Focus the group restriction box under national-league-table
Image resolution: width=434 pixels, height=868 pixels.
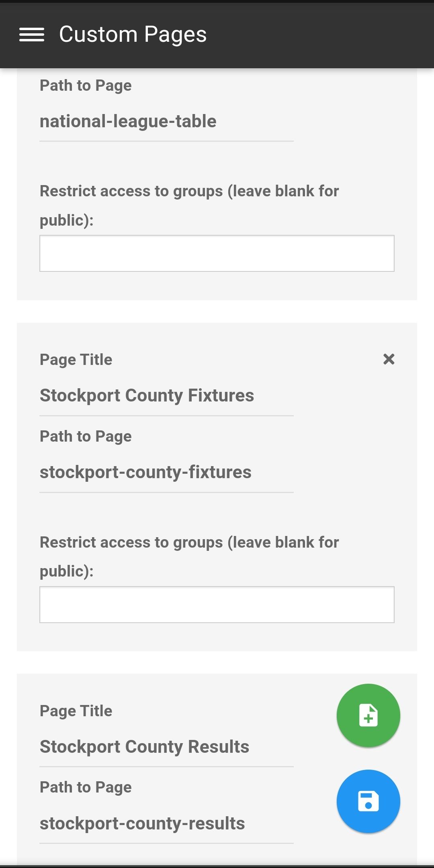click(x=217, y=253)
